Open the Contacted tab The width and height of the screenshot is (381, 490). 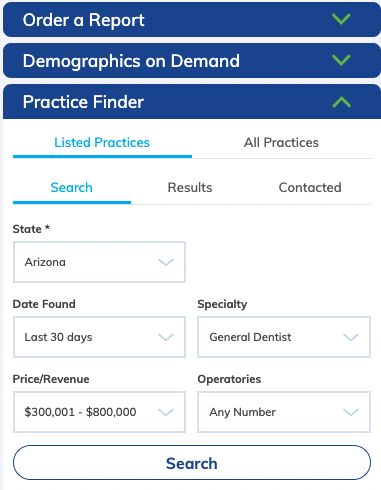[310, 188]
